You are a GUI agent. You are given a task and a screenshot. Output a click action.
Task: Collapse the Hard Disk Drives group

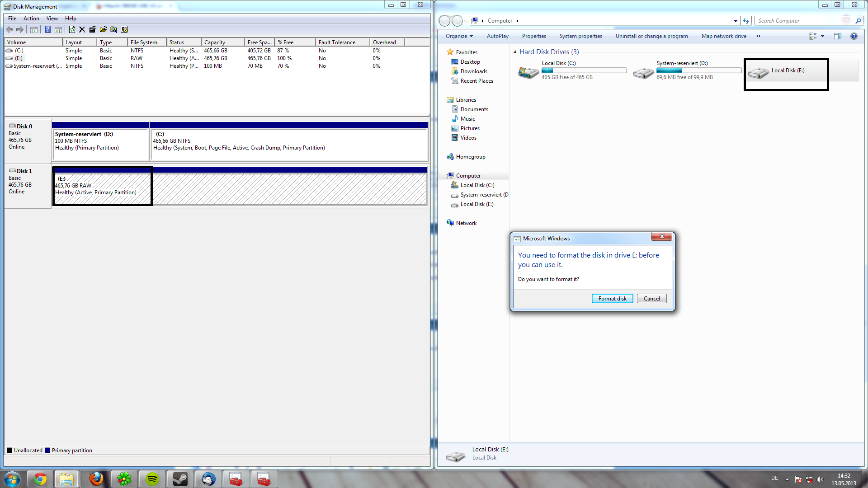515,52
